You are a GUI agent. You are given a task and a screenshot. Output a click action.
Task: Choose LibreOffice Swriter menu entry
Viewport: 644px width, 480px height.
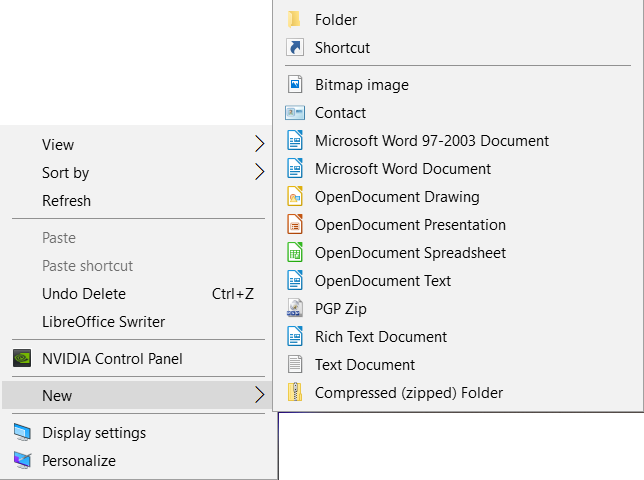pos(137,322)
